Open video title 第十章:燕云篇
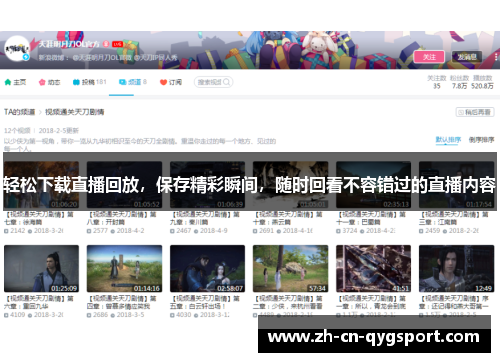 point(288,218)
